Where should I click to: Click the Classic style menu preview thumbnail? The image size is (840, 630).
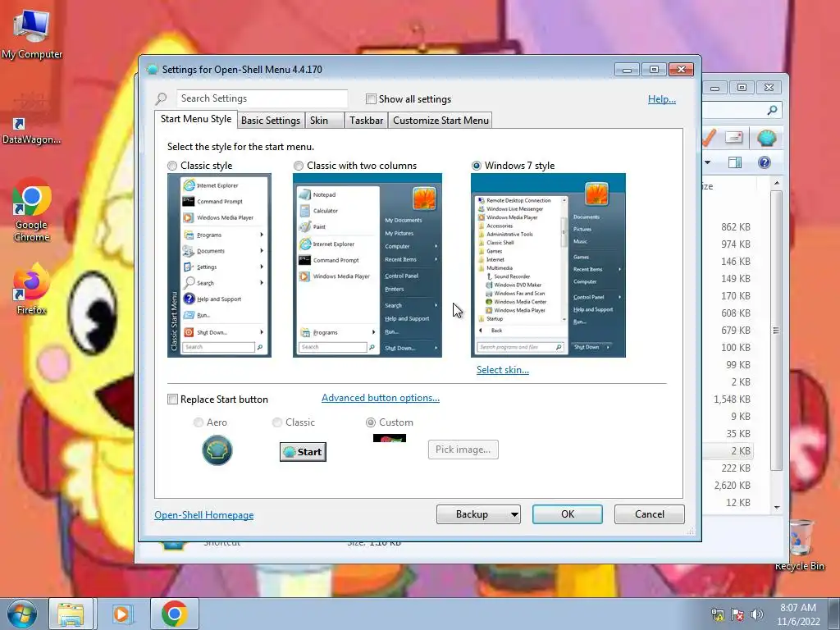(219, 265)
